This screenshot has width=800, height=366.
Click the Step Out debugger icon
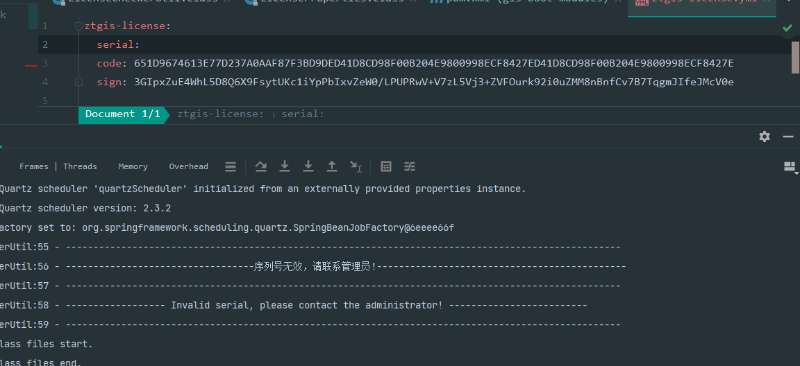pyautogui.click(x=332, y=166)
